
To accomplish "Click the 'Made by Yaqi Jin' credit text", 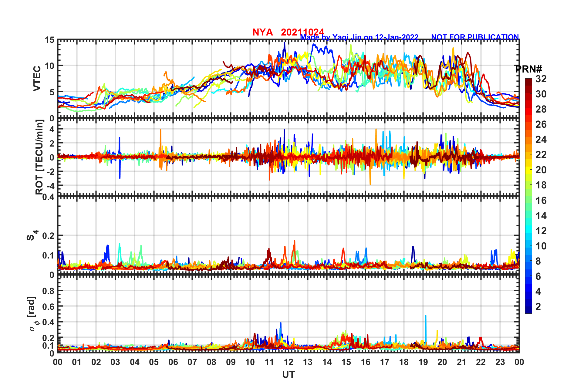I will pyautogui.click(x=359, y=37).
